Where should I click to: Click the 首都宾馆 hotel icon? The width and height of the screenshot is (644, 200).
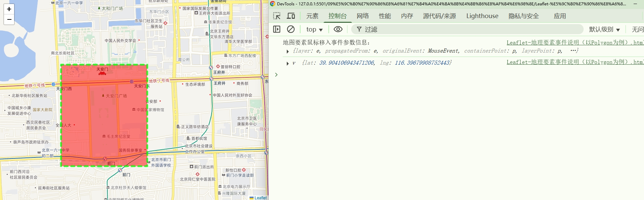pyautogui.click(x=189, y=138)
